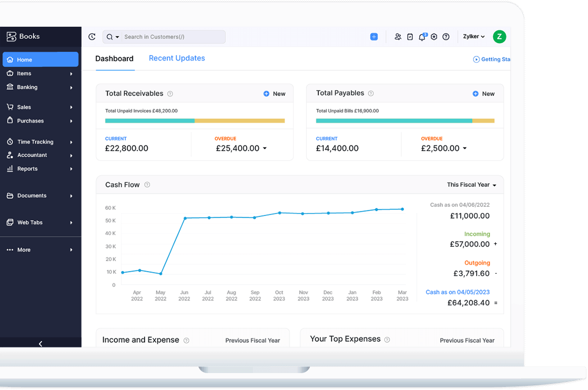
Task: Select Banking in the sidebar
Action: (x=28, y=87)
